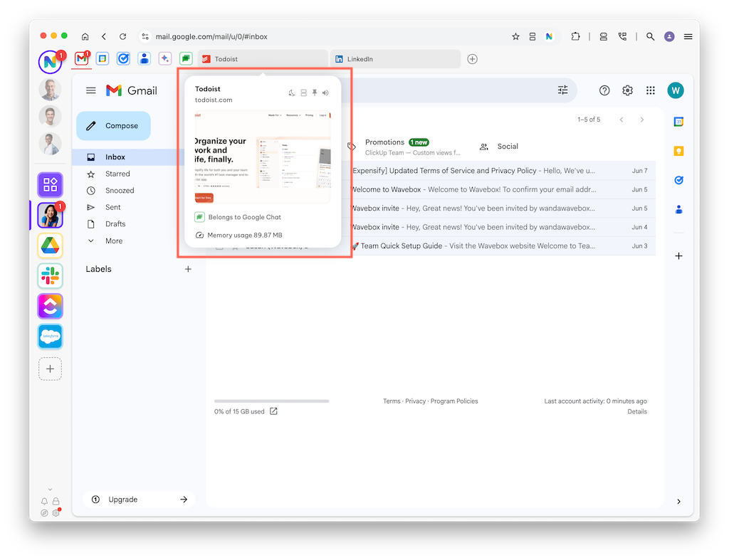Open the purple profile avatar in toolbar
This screenshot has height=560, width=729.
[x=669, y=36]
